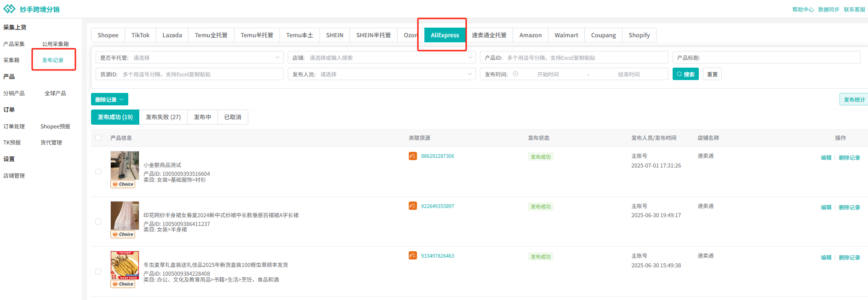Open source link 922649355897
The width and height of the screenshot is (868, 300).
coord(438,206)
